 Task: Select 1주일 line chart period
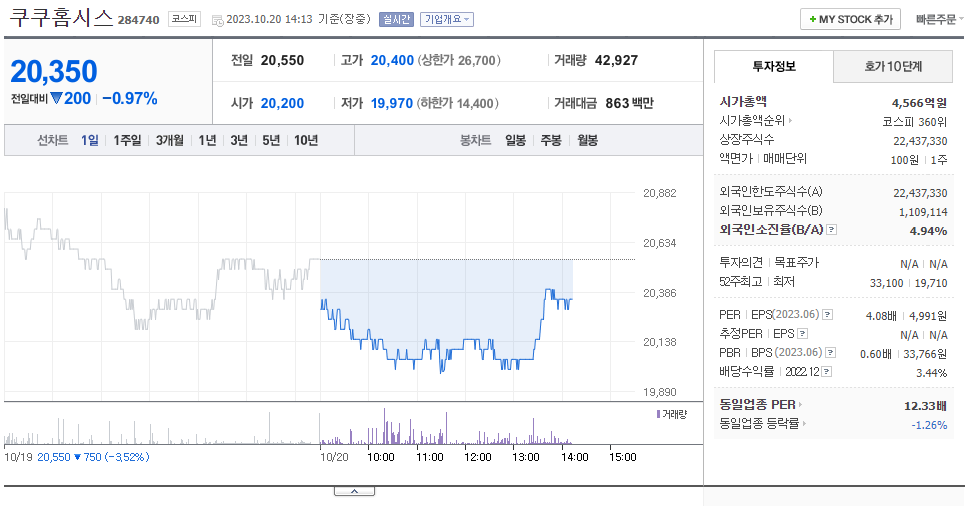pos(127,141)
